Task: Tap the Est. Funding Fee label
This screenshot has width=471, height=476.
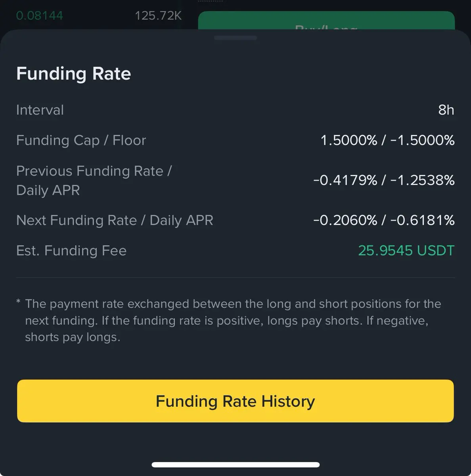Action: click(x=71, y=251)
